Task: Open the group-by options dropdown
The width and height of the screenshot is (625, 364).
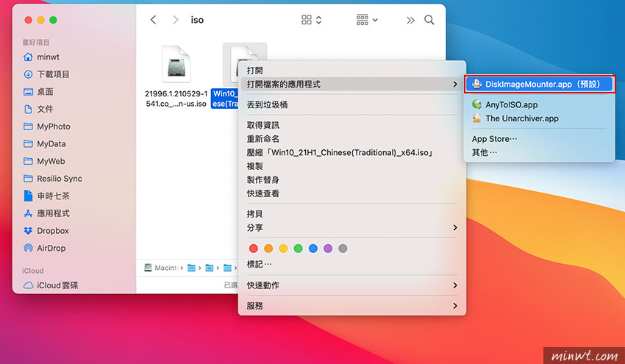Action: click(367, 20)
